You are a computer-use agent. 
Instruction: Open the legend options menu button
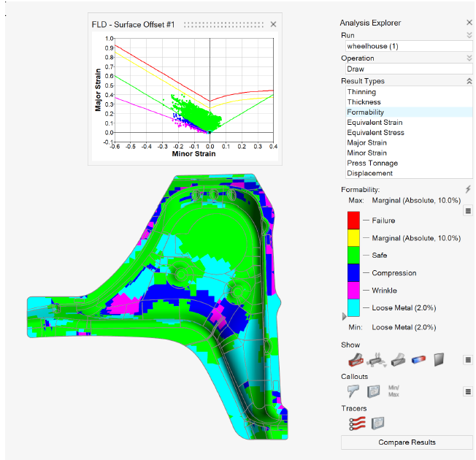coord(468,211)
